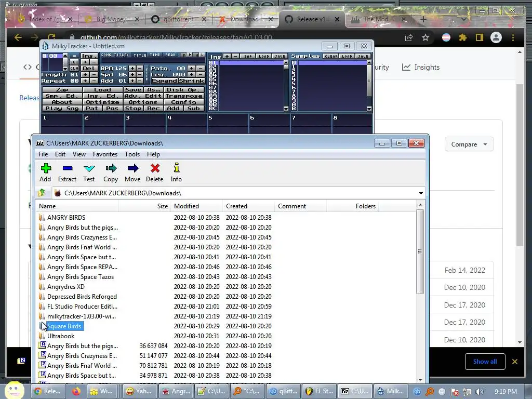Open the Help menu in 7-Zip

pyautogui.click(x=153, y=154)
